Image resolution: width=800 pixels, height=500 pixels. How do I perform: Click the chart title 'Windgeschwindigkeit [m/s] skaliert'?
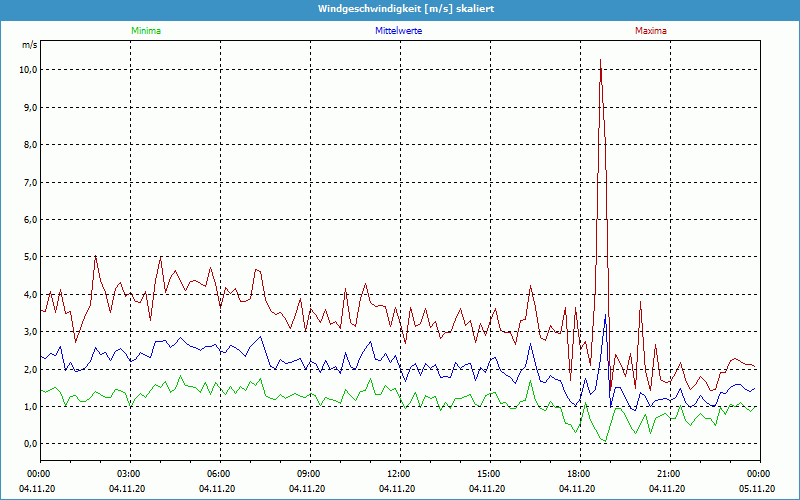click(399, 9)
